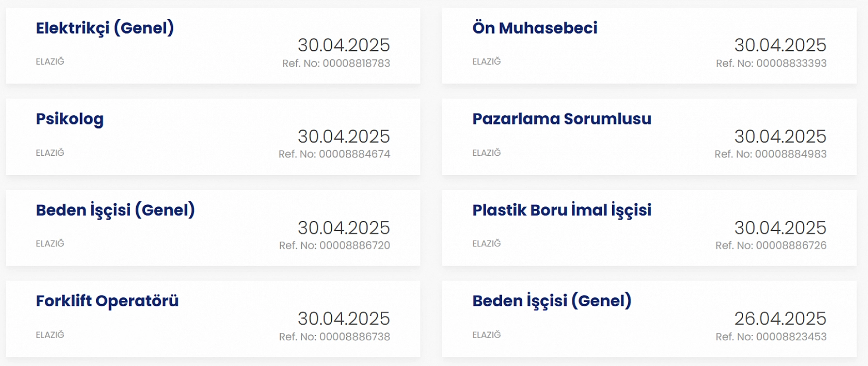Click the 30.04.2025 date on Elektrikçi card
Viewport: 868px width, 366px height.
[344, 45]
